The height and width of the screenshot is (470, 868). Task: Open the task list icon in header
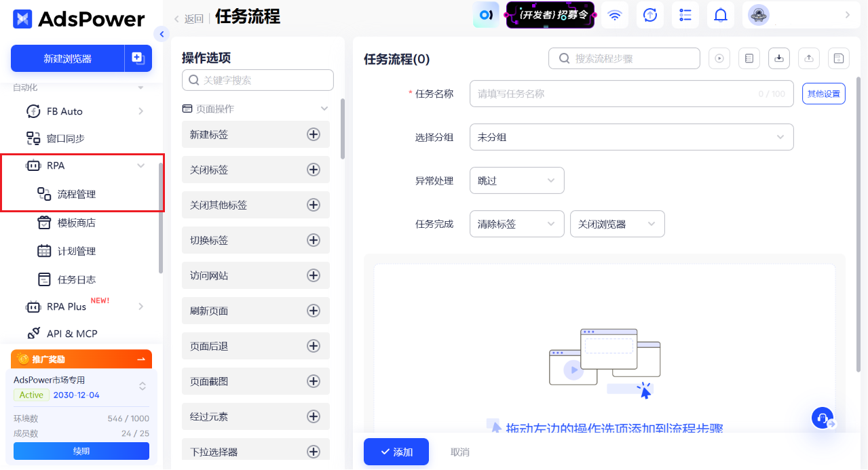point(685,15)
